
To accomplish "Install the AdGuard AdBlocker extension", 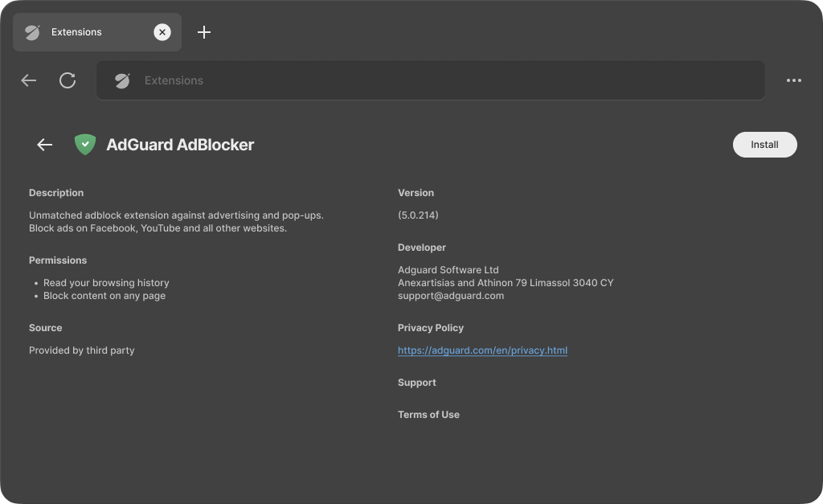I will tap(764, 145).
